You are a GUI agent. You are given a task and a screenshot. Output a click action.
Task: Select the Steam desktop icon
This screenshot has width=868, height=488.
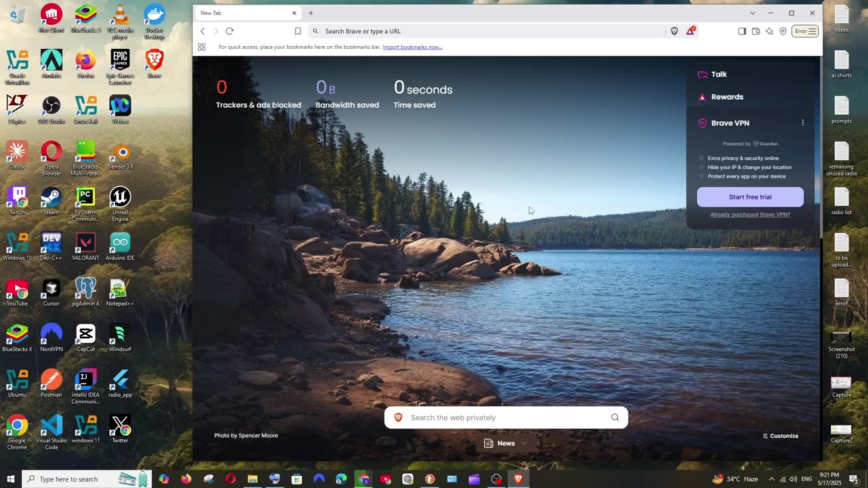[51, 201]
